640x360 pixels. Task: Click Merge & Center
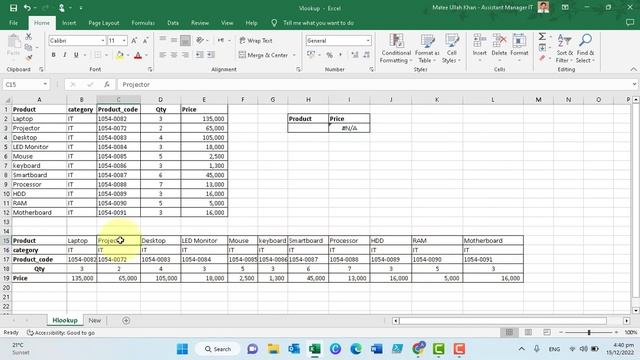pos(263,55)
